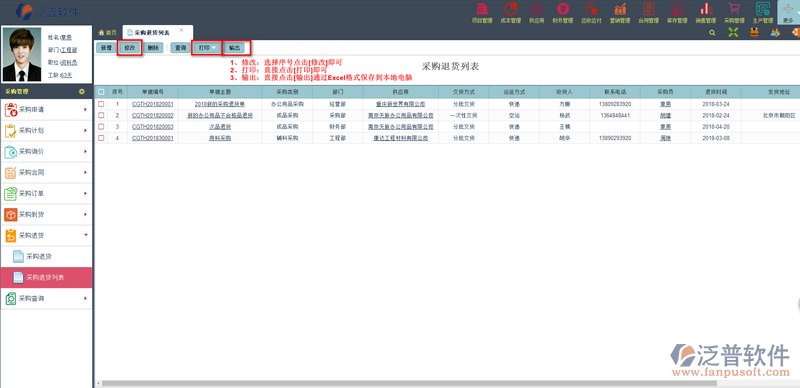The image size is (800, 388).
Task: Click the search magnifier icon
Action: click(712, 32)
